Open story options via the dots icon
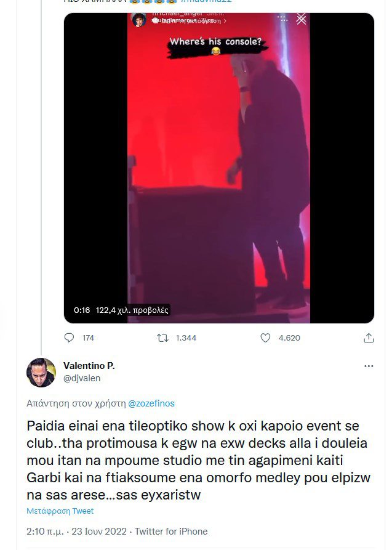392x550 pixels. [x=283, y=19]
